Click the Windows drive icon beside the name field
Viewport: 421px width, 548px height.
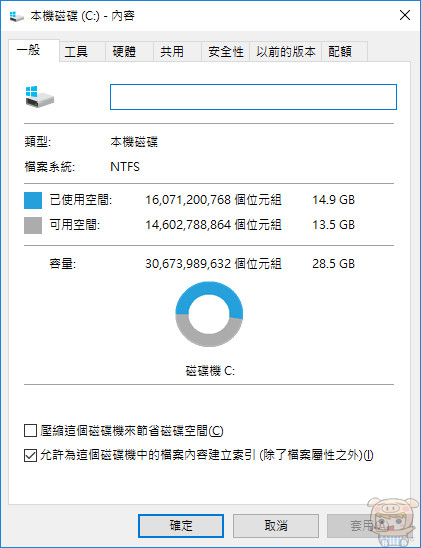click(39, 97)
